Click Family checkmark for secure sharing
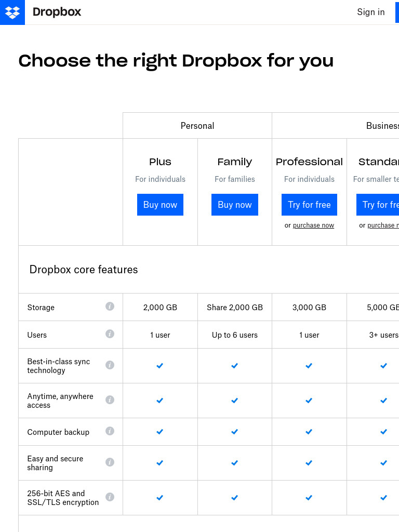Image resolution: width=399 pixels, height=532 pixels. coord(234,463)
